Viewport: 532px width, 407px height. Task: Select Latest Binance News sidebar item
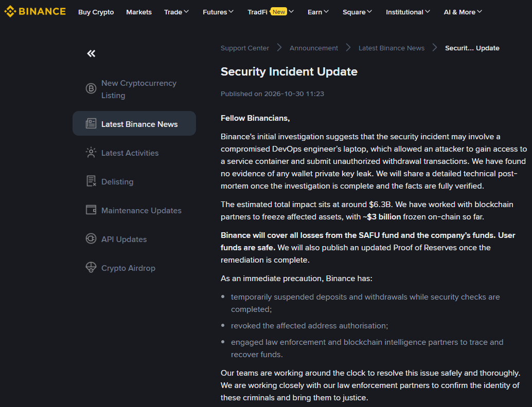[134, 123]
